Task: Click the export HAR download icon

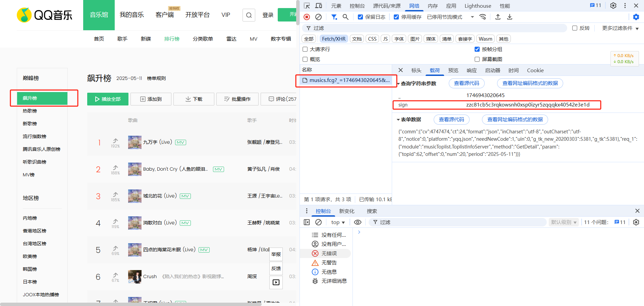Action: (510, 17)
